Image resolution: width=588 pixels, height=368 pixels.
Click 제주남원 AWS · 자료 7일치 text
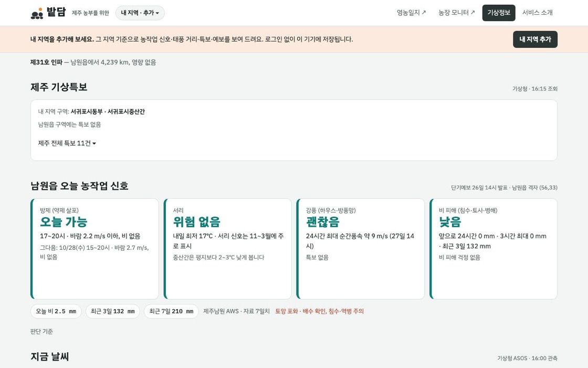[x=236, y=311]
